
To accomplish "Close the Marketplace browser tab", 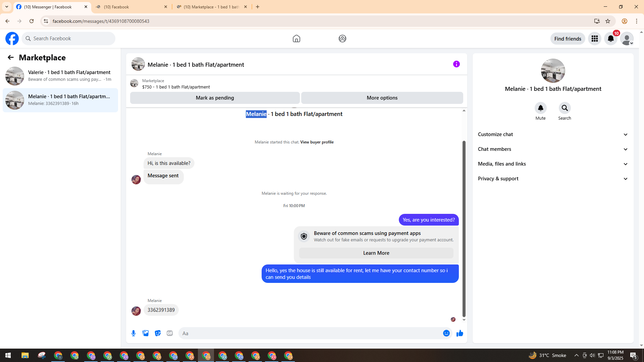I will pyautogui.click(x=246, y=7).
